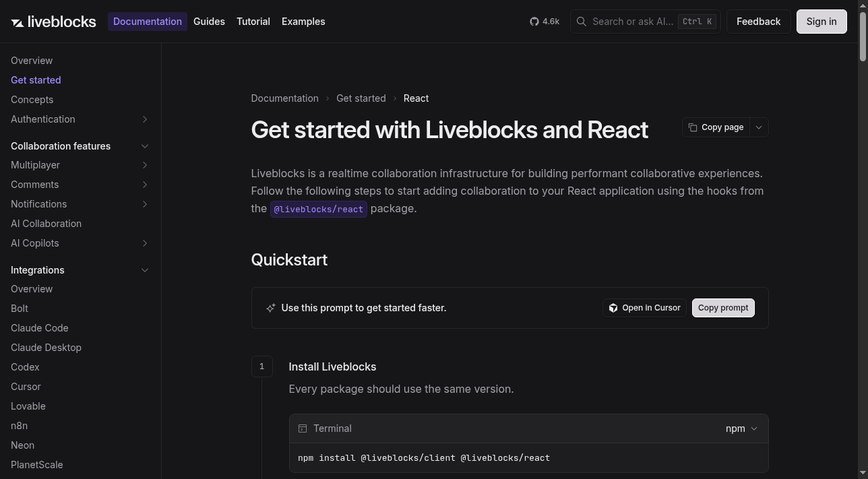Open Notifications in sidebar

click(38, 204)
